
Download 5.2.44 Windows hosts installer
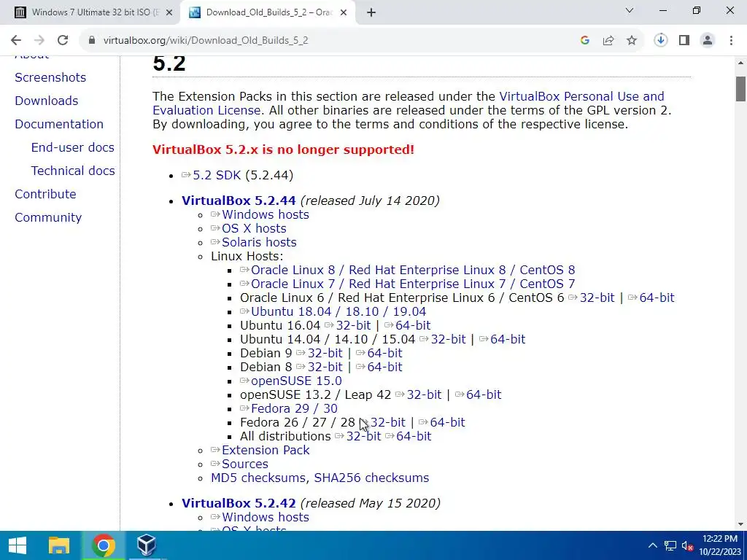click(x=266, y=215)
